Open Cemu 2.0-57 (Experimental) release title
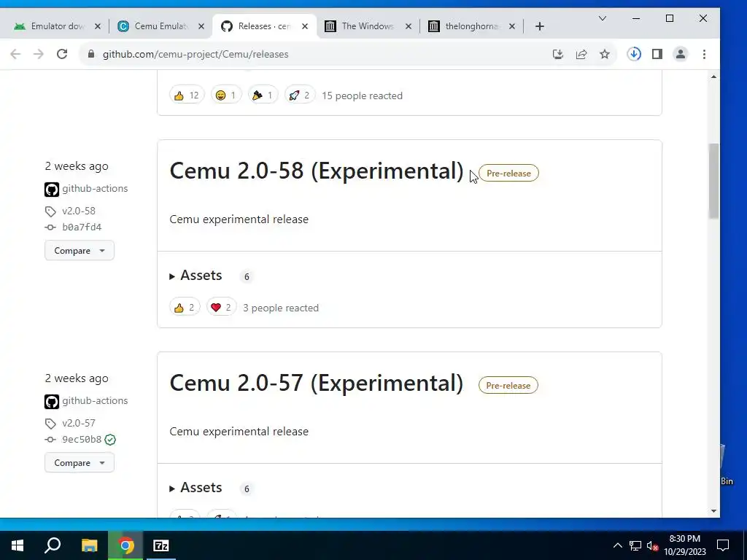The height and width of the screenshot is (560, 747). click(317, 384)
